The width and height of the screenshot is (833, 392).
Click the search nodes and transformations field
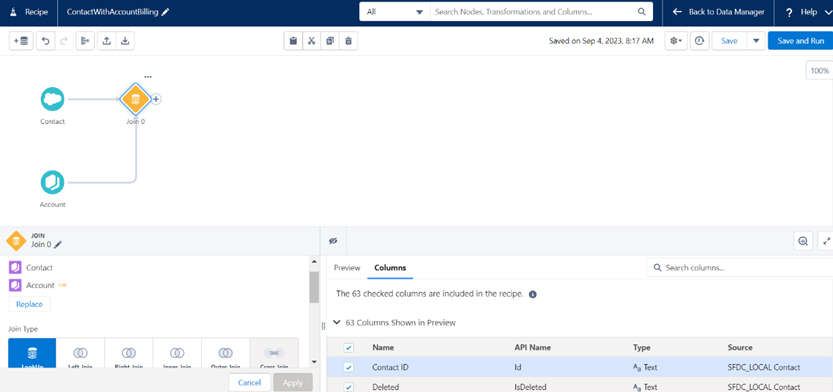[534, 12]
